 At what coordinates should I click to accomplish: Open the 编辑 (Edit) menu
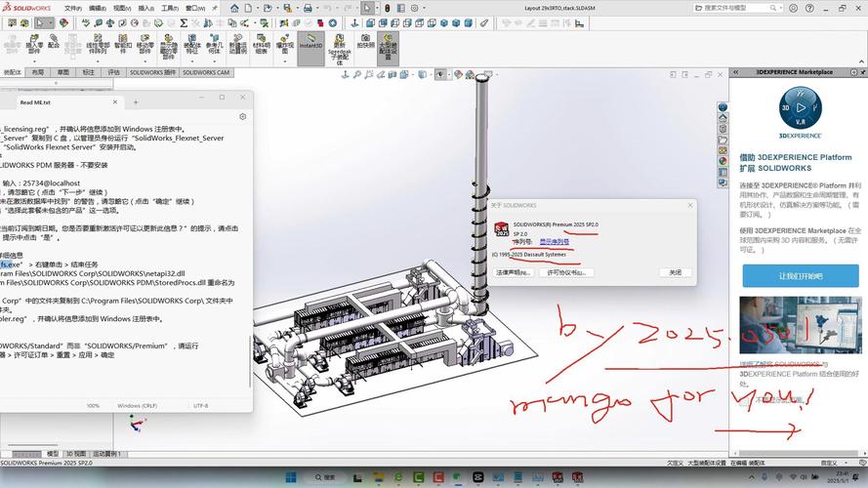click(98, 9)
